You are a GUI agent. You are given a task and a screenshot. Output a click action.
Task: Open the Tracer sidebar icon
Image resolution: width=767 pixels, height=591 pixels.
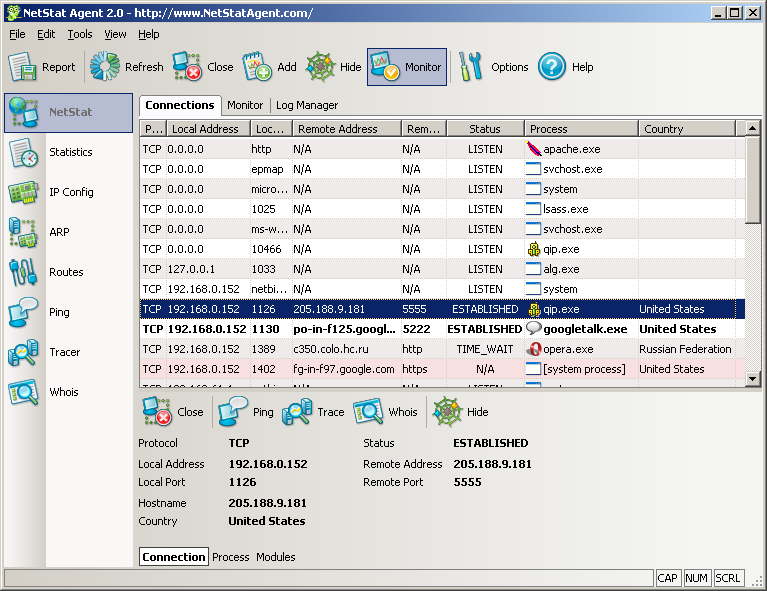(x=23, y=352)
